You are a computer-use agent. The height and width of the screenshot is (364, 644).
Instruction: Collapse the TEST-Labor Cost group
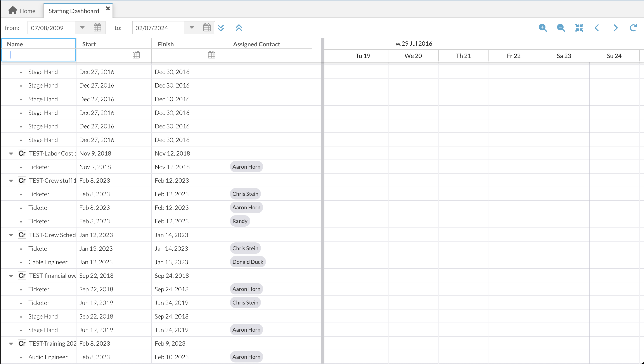tap(11, 154)
